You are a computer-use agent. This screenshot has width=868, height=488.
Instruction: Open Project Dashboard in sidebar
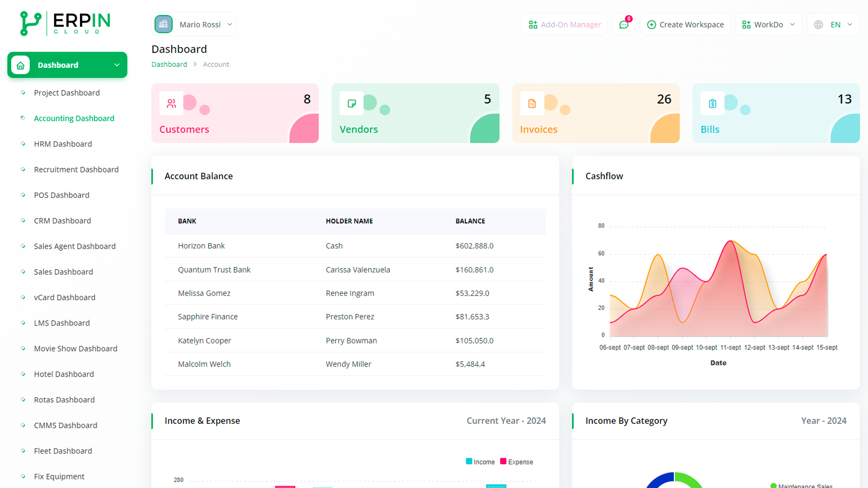click(67, 93)
